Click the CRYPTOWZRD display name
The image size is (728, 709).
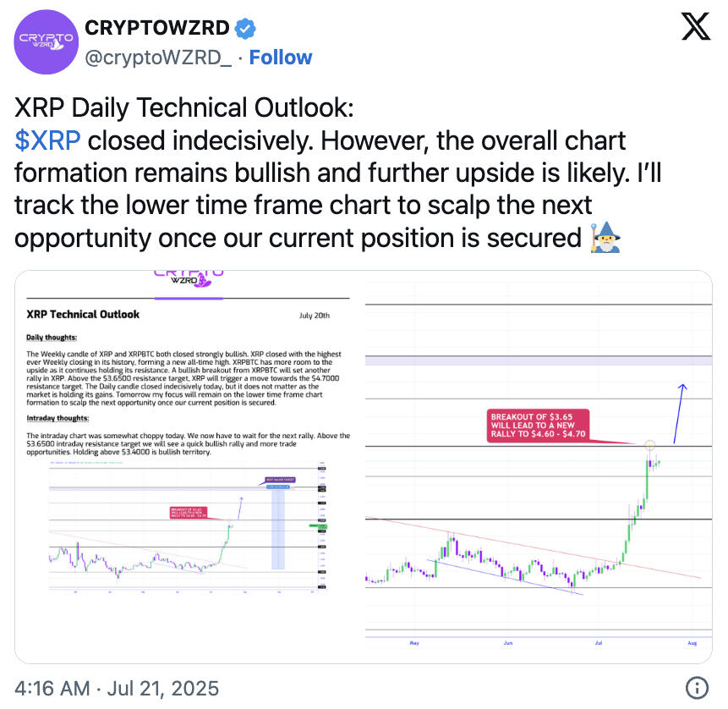pos(157,28)
